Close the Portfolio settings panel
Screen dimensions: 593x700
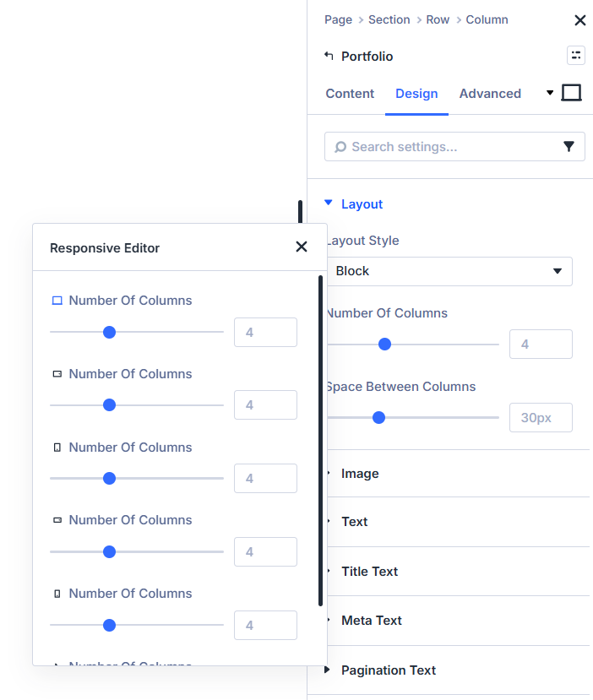point(579,20)
